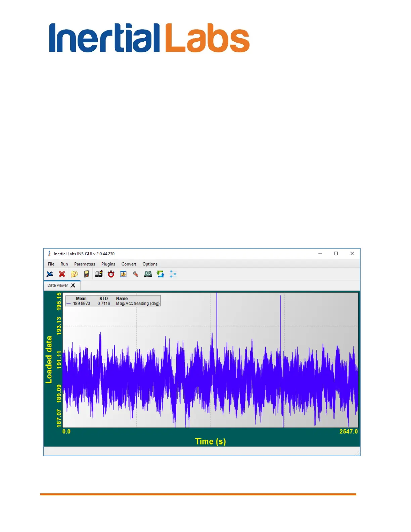Click the blue airplane connect icon
The image size is (411, 532).
pyautogui.click(x=50, y=274)
